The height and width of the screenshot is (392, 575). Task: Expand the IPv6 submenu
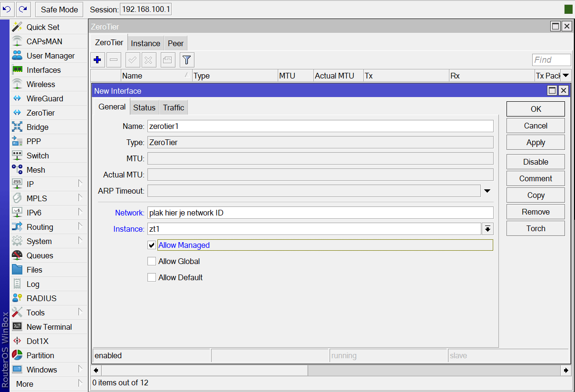pos(80,212)
